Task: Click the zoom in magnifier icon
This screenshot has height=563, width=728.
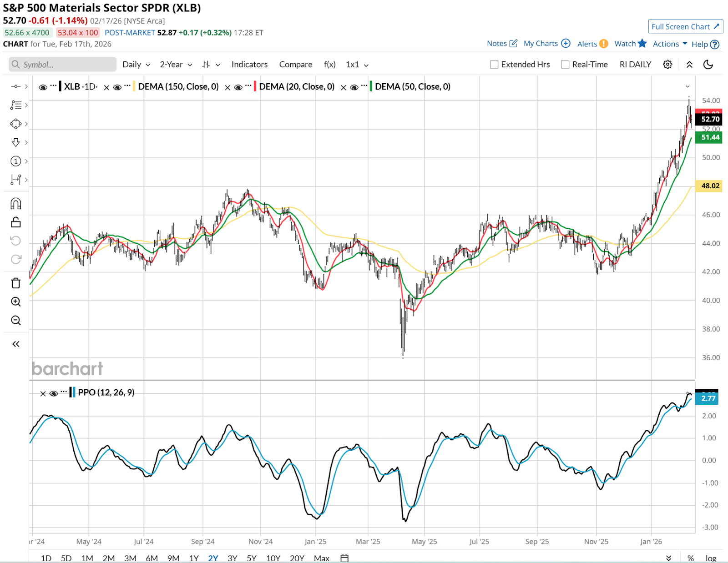Action: (x=16, y=302)
